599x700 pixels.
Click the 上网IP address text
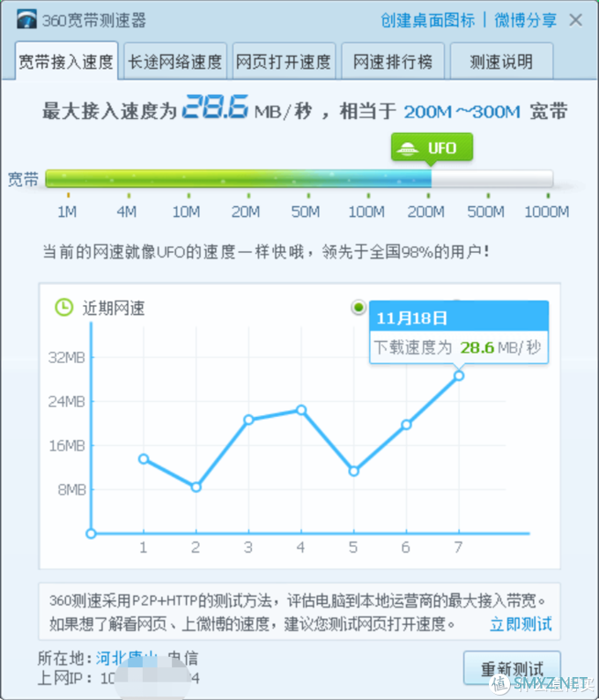coord(119,679)
